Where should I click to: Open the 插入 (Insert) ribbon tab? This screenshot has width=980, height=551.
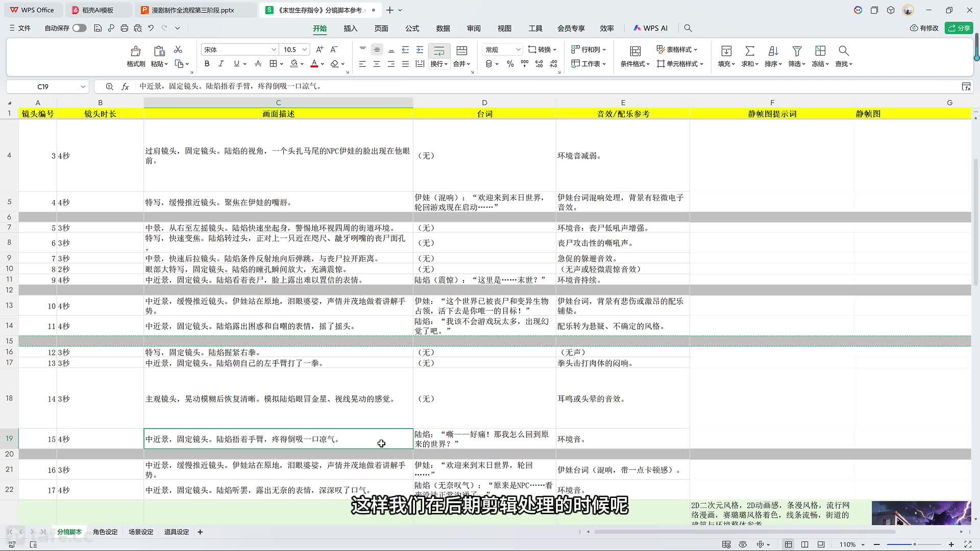350,28
